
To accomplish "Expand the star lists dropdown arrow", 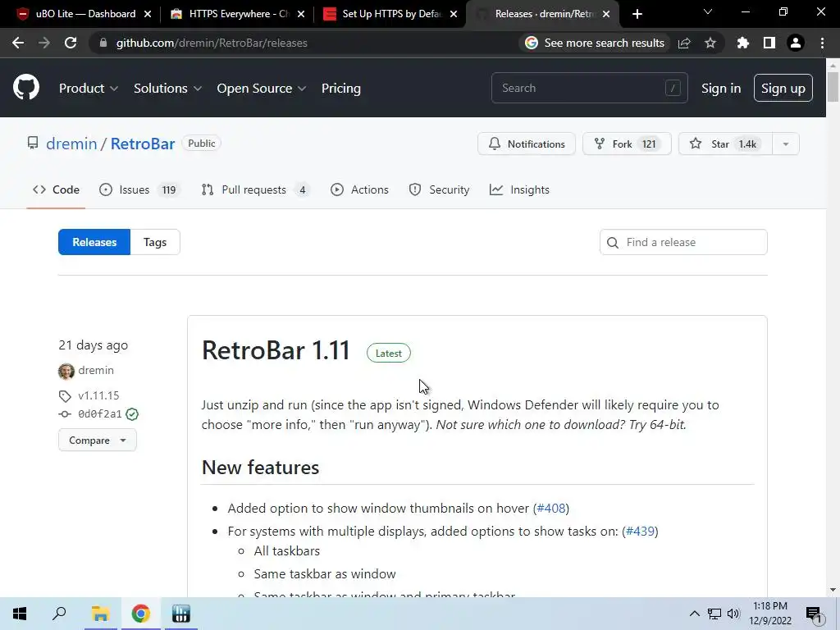I will tap(786, 144).
